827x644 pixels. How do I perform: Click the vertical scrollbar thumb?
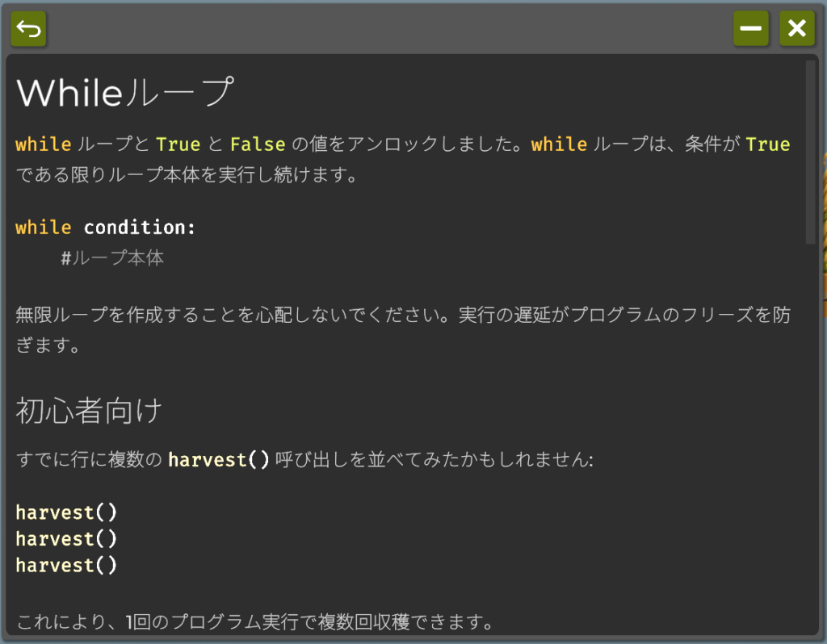tap(810, 153)
